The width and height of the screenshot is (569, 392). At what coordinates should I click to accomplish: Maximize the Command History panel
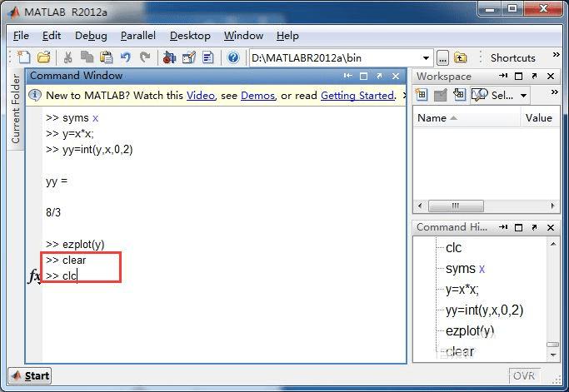(518, 227)
